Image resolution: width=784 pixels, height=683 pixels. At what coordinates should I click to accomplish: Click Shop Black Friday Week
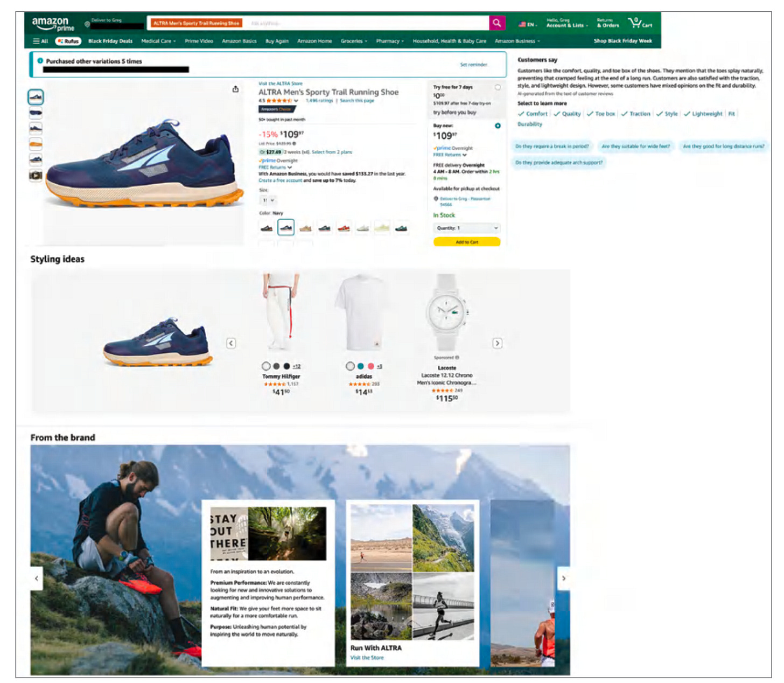coord(622,41)
